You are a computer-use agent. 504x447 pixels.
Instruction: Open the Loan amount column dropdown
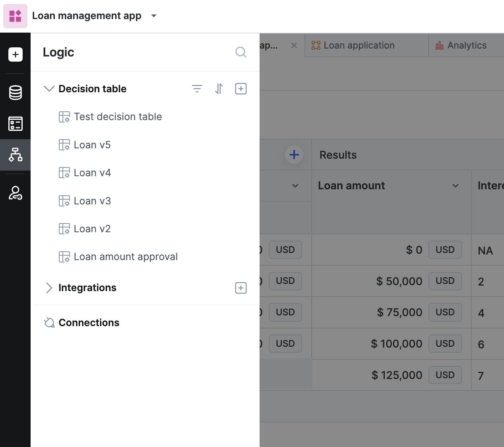point(456,186)
